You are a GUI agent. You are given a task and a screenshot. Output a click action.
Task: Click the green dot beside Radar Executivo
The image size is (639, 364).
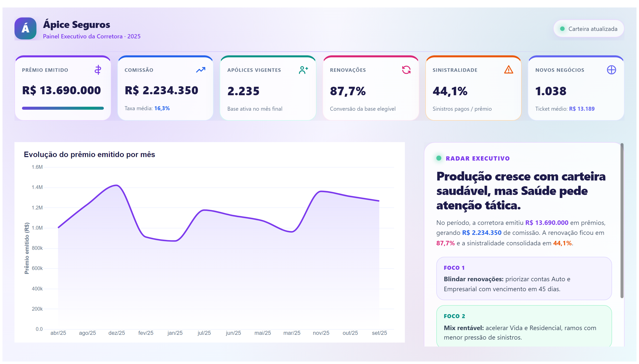(439, 158)
